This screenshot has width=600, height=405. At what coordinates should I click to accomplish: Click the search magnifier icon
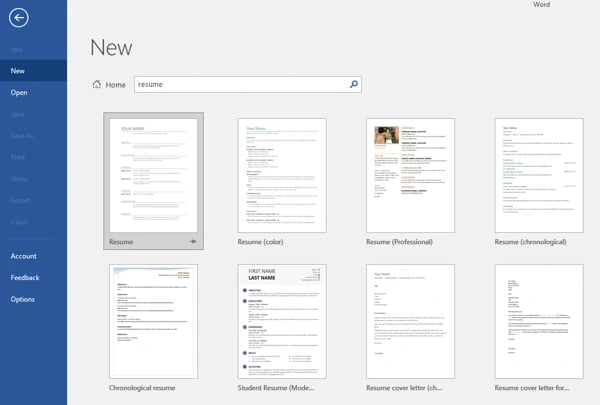click(x=353, y=85)
